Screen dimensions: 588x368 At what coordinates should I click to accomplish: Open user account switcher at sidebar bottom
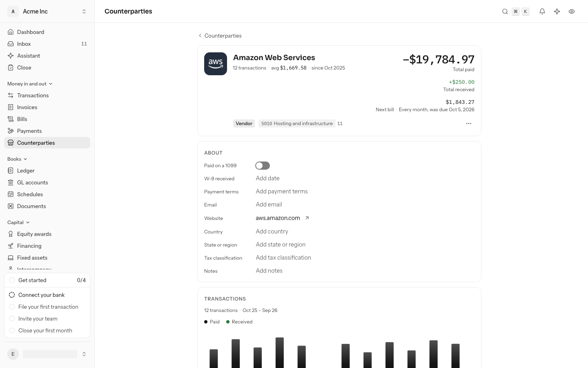pos(47,354)
